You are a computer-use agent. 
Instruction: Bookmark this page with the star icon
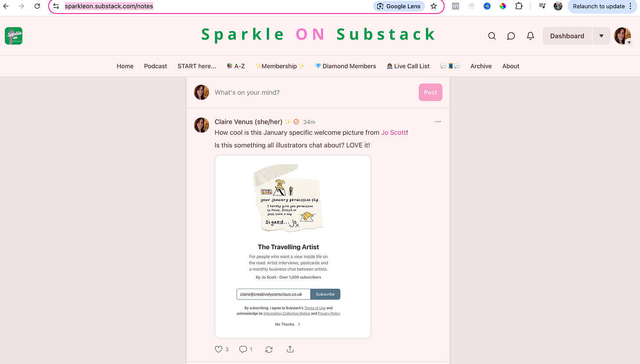(x=434, y=6)
